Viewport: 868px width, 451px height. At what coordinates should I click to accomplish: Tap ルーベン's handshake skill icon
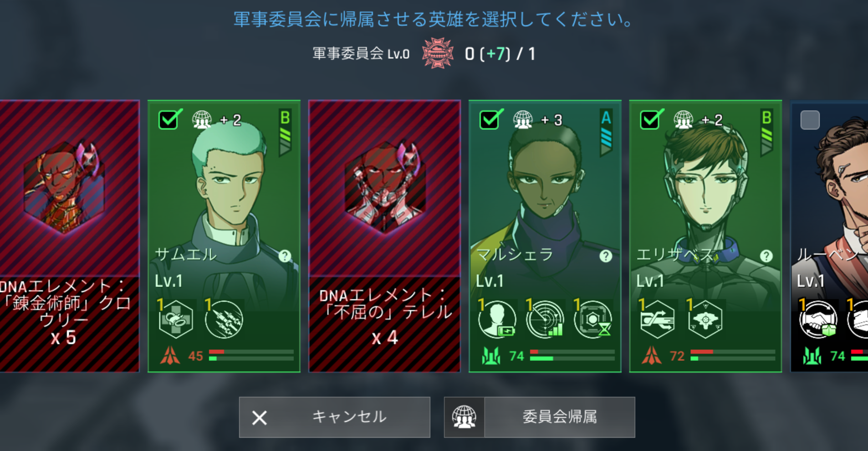818,319
